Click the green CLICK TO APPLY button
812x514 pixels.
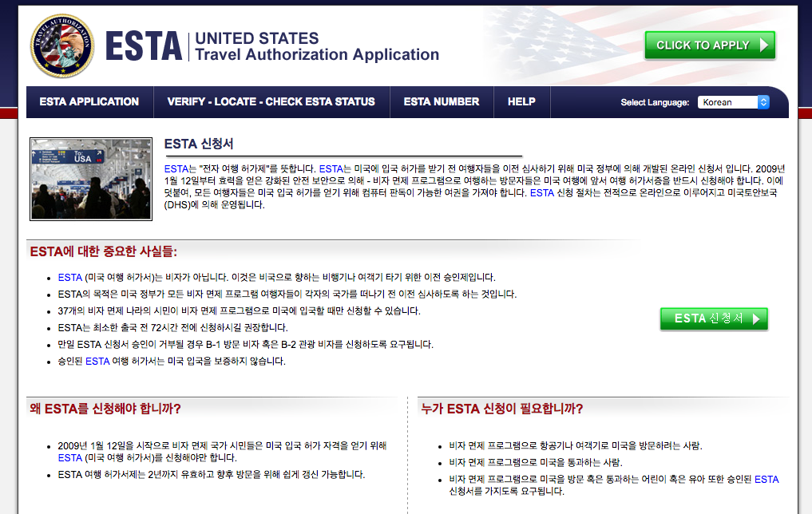click(710, 45)
